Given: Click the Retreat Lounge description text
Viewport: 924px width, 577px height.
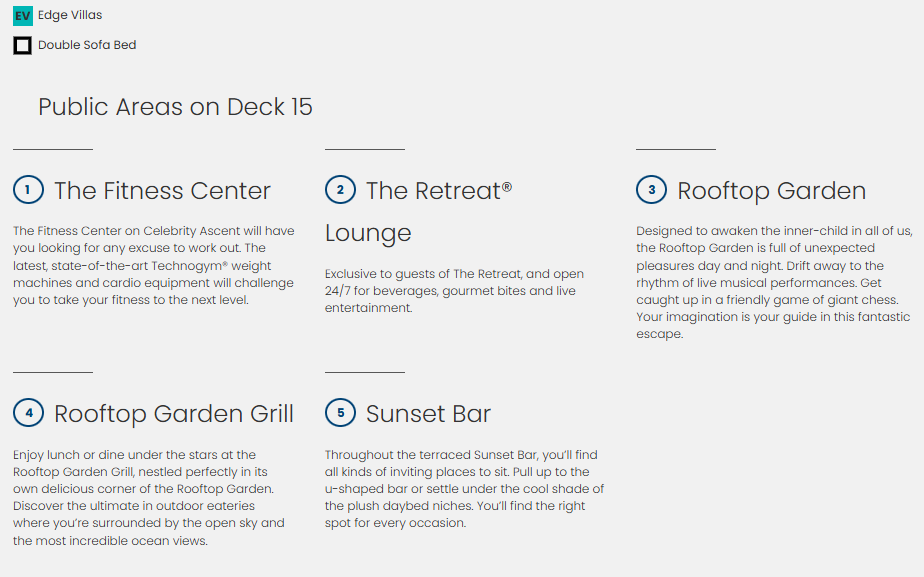Looking at the screenshot, I should click(454, 291).
